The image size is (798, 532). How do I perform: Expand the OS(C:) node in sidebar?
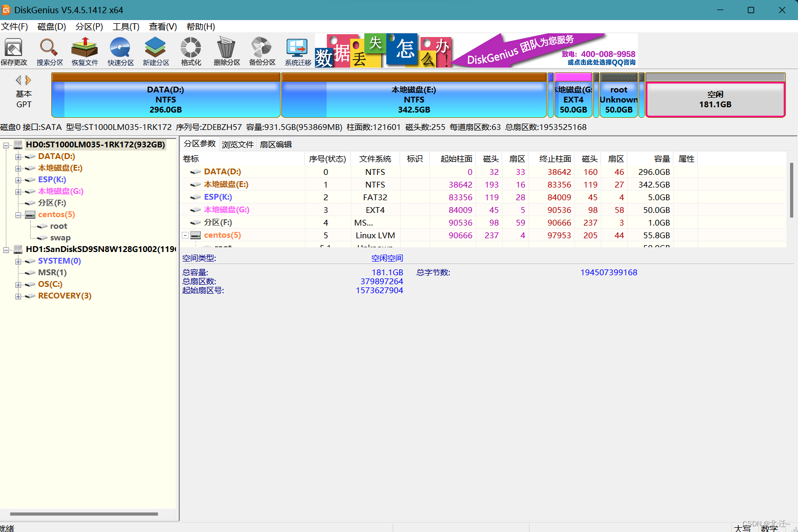point(18,284)
